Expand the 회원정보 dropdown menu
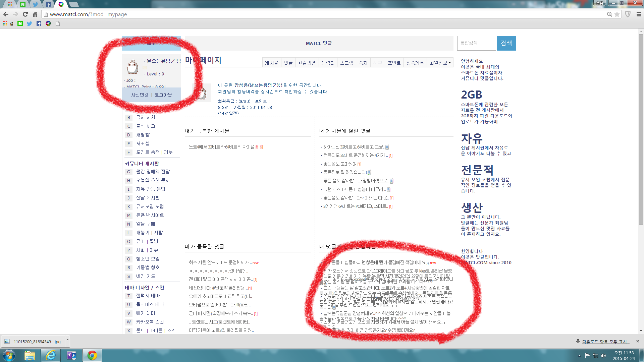This screenshot has height=362, width=644. [440, 63]
